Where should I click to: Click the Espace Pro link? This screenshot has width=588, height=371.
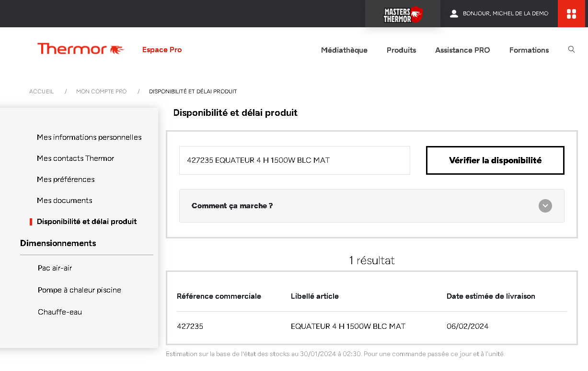click(162, 50)
